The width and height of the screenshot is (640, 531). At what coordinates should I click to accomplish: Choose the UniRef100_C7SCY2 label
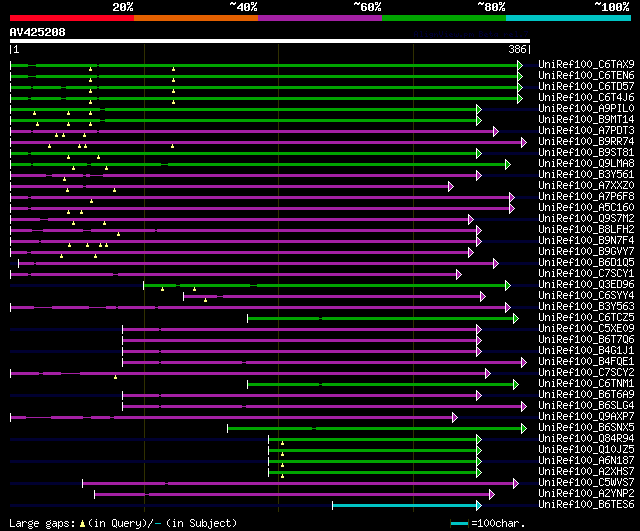coord(586,373)
